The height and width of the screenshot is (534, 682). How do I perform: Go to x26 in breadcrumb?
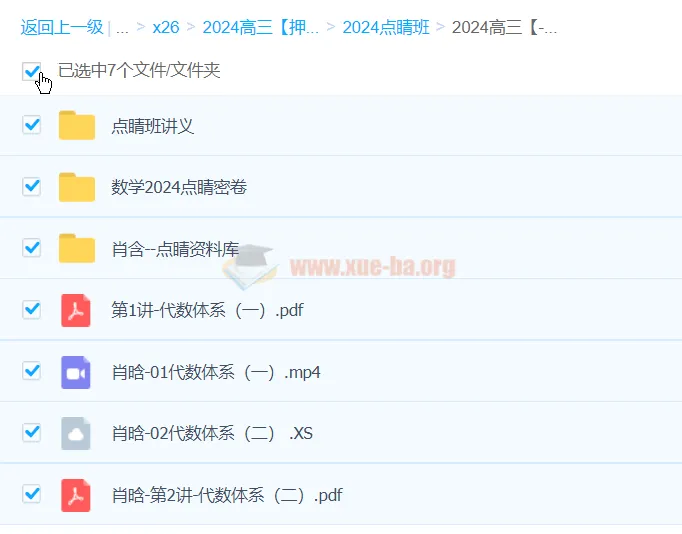click(x=166, y=28)
